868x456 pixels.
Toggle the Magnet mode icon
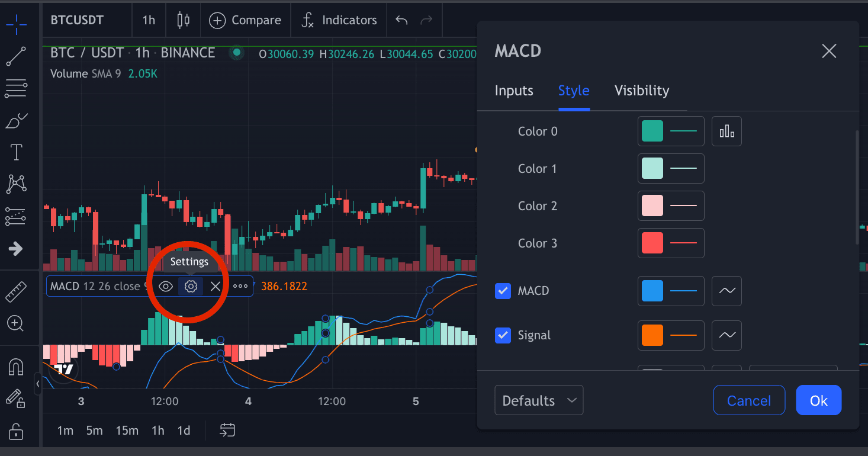[x=16, y=367]
